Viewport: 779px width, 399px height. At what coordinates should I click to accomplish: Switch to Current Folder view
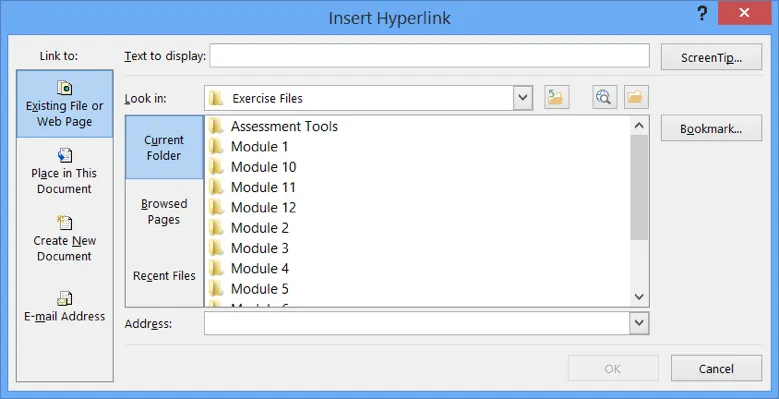click(164, 148)
